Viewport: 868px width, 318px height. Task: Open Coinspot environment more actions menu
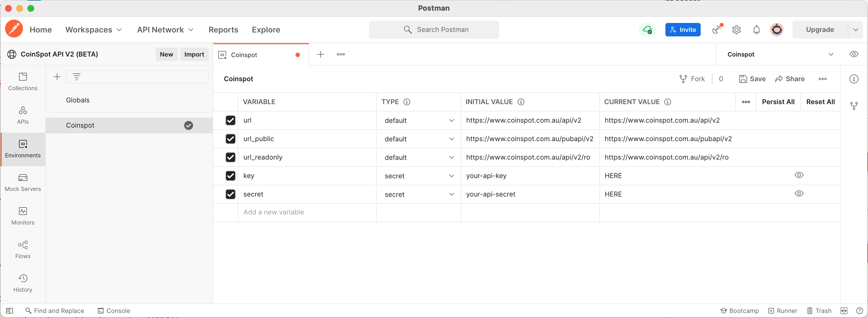point(822,79)
